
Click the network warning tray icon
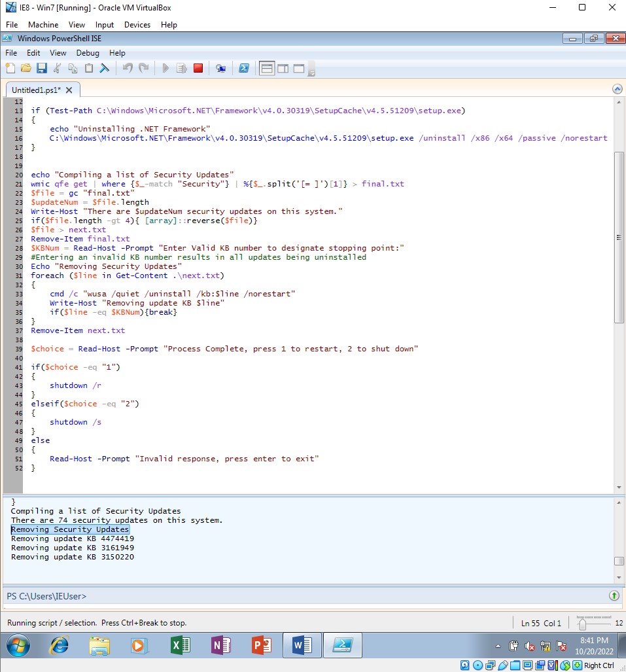(546, 646)
